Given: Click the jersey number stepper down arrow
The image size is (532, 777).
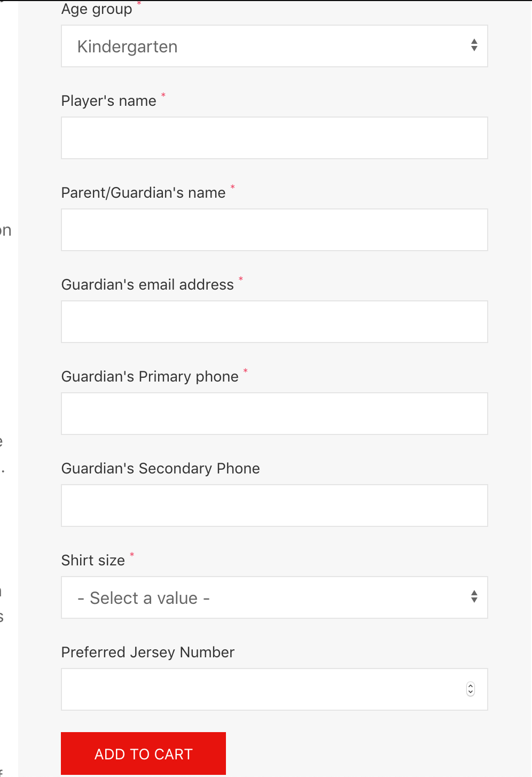Looking at the screenshot, I should click(x=470, y=693).
